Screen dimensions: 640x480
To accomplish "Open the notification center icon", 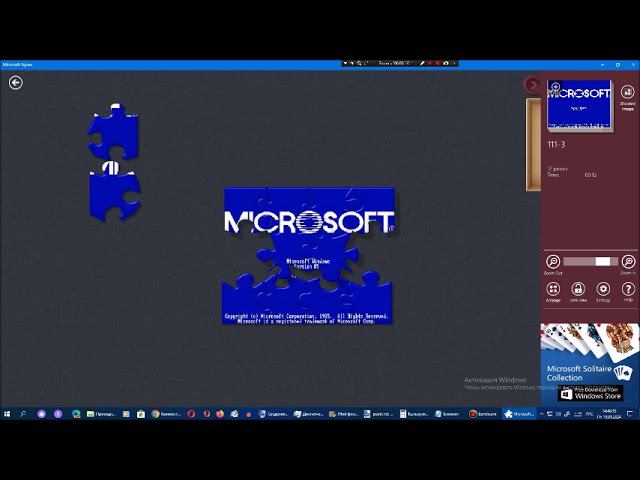I will (x=630, y=414).
